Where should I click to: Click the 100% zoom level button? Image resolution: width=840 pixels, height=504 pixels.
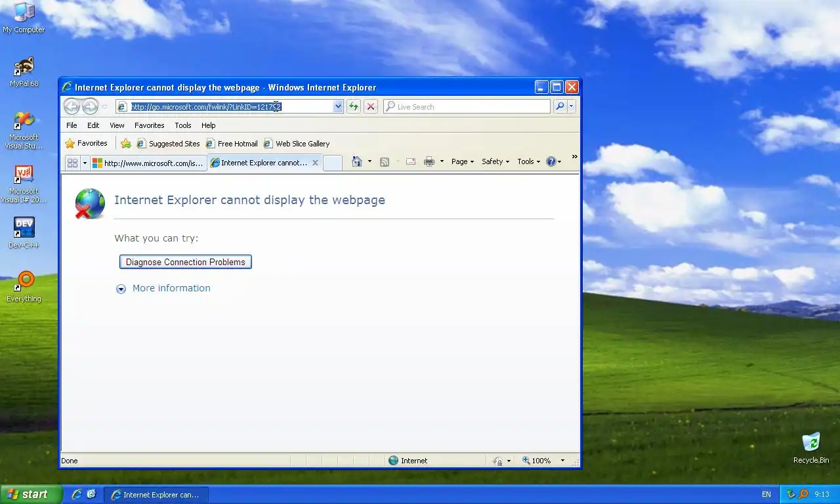coord(537,461)
